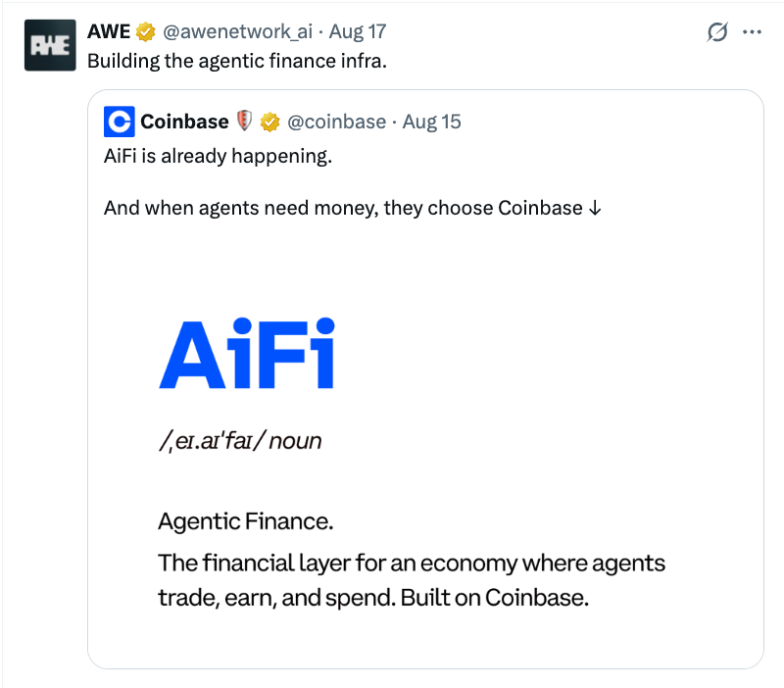
Task: Open the Aug 15 quoted post date
Action: click(431, 122)
